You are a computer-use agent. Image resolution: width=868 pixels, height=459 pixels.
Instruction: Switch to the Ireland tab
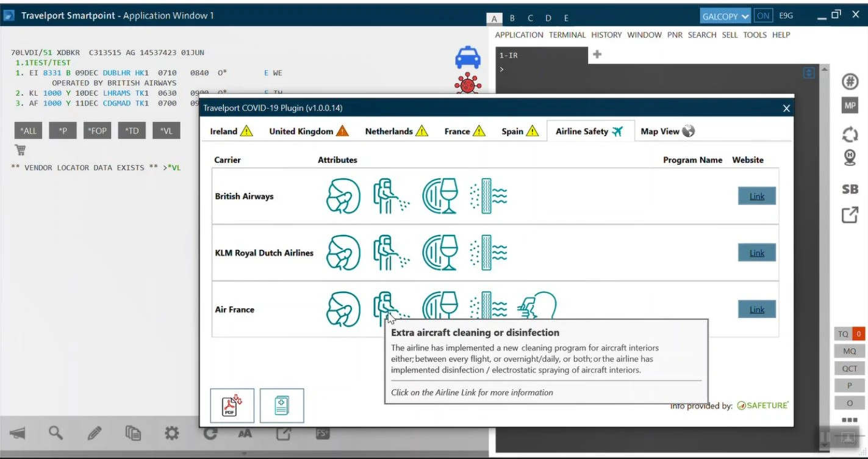pos(231,131)
